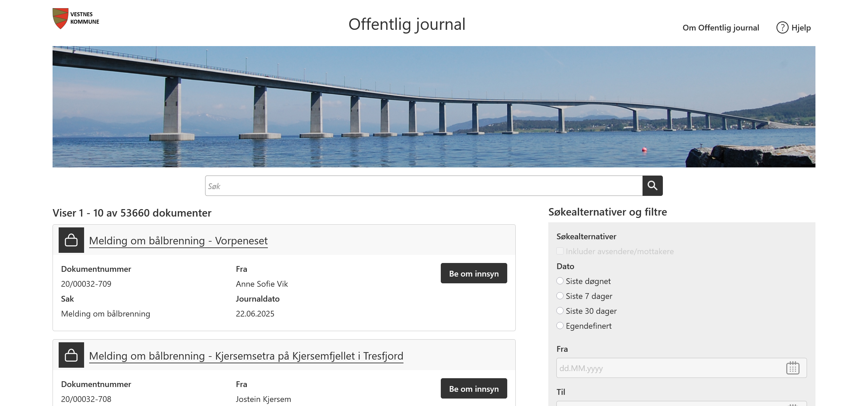Request access for Vorpeneset document
Screen dimensions: 868x406
(x=474, y=273)
